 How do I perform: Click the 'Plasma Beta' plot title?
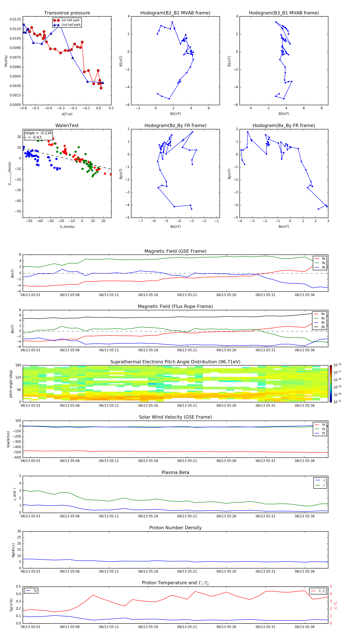175,472
